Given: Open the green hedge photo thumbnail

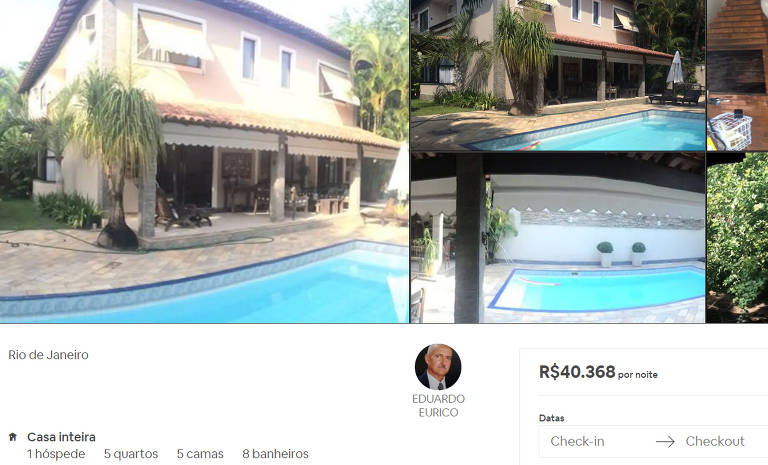Looking at the screenshot, I should pyautogui.click(x=738, y=238).
